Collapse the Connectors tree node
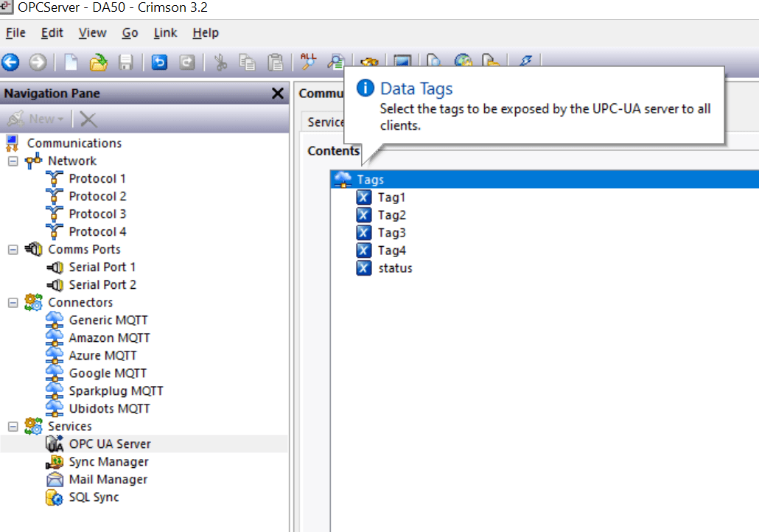The width and height of the screenshot is (759, 532). pyautogui.click(x=13, y=303)
